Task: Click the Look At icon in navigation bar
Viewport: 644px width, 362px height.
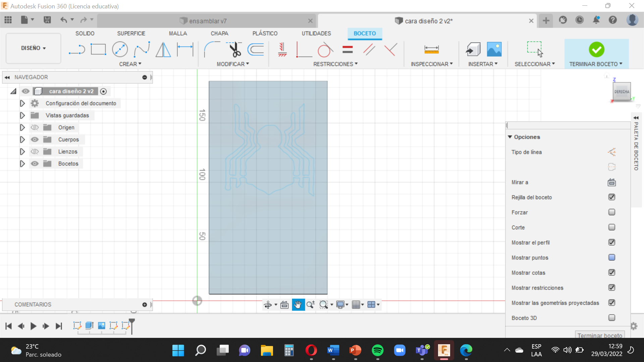Action: click(x=284, y=305)
